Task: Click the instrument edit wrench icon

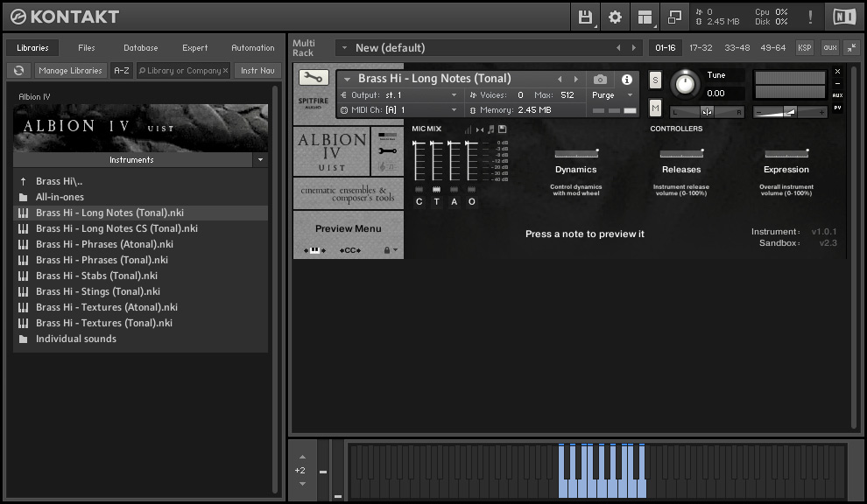Action: (314, 77)
